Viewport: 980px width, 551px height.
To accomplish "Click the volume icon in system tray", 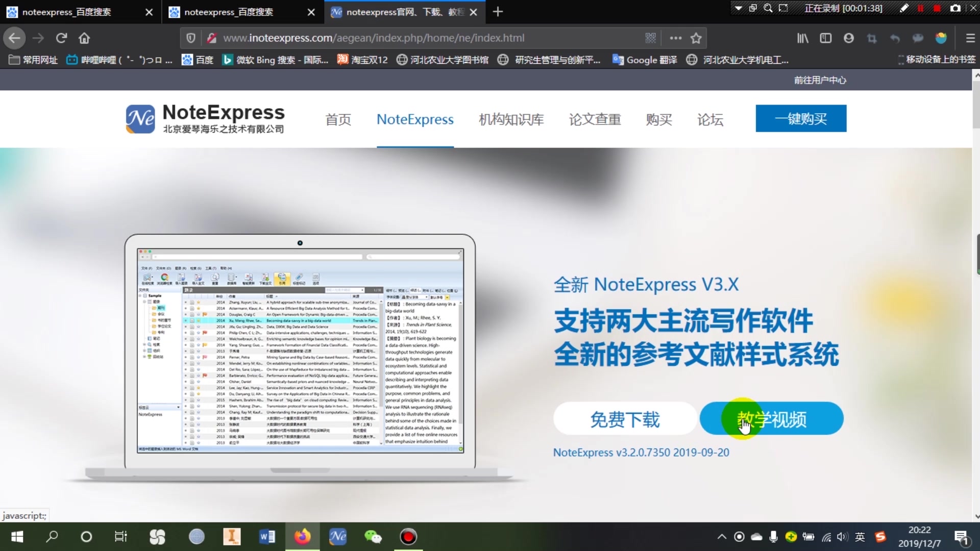I will pos(842,537).
